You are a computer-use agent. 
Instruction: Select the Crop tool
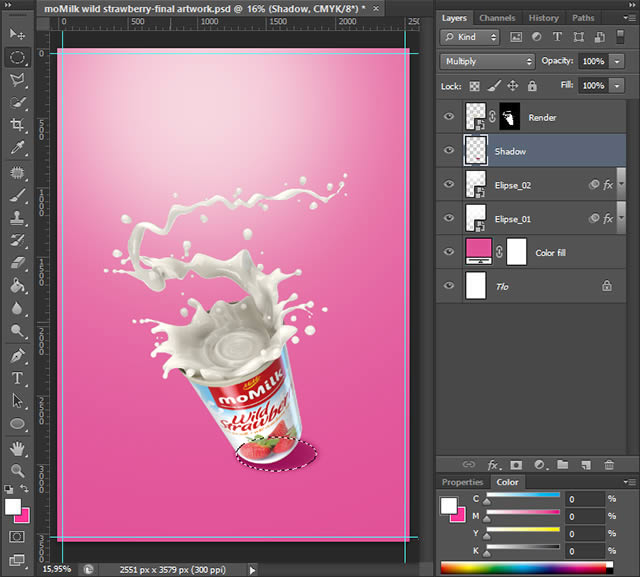(17, 124)
